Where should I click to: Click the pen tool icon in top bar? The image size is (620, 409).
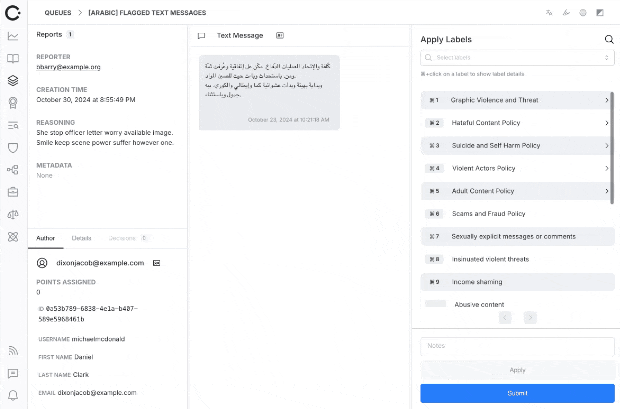pos(566,13)
